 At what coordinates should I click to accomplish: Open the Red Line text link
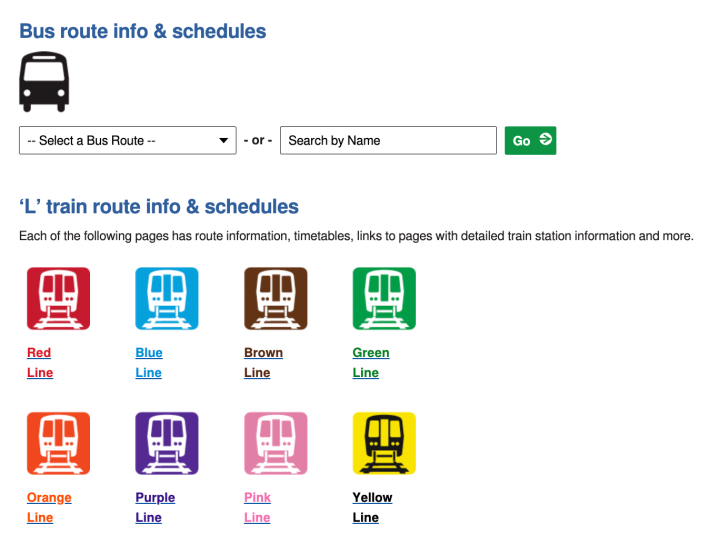[x=40, y=362]
